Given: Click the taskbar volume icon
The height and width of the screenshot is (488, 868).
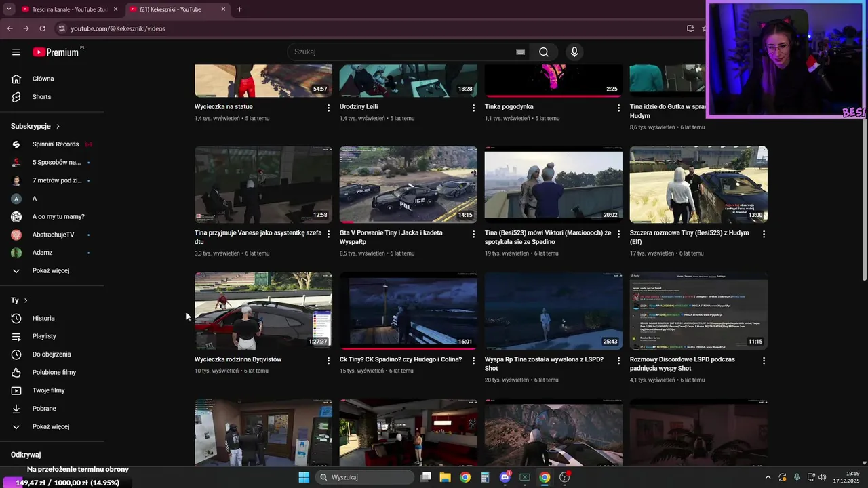Looking at the screenshot, I should click(822, 477).
